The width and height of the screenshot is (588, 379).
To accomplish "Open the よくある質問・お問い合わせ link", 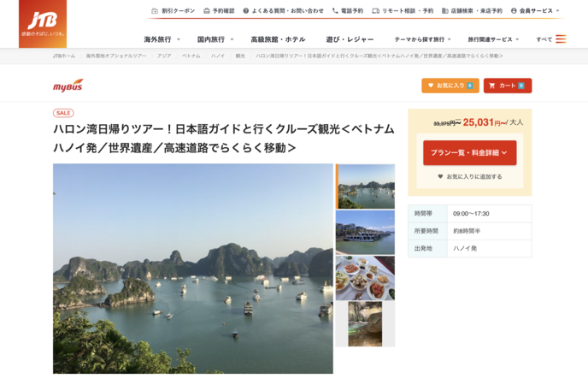I will (283, 11).
